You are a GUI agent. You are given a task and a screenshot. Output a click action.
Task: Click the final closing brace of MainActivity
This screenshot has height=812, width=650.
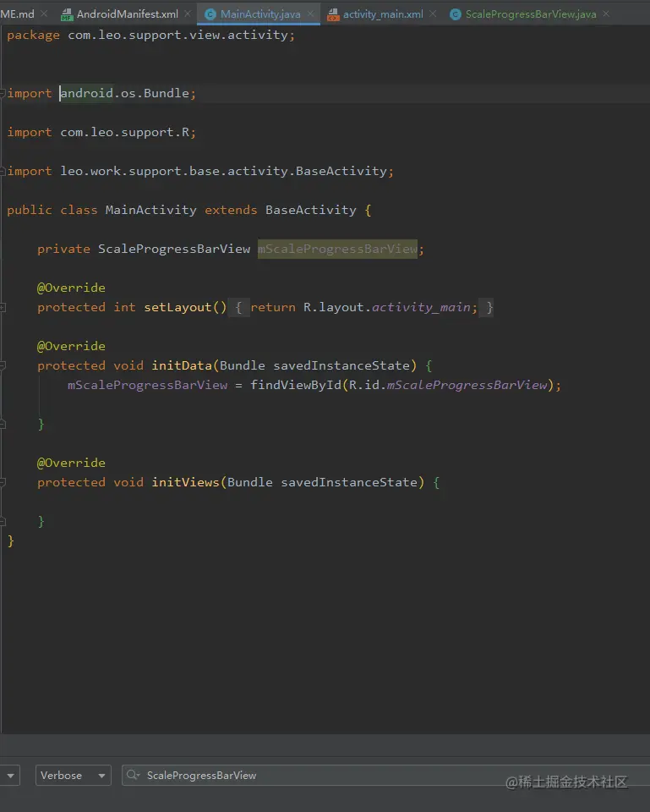tap(11, 541)
